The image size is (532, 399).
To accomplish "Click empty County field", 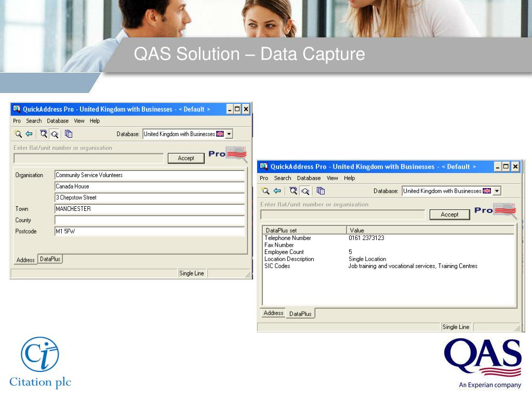I will (150, 220).
